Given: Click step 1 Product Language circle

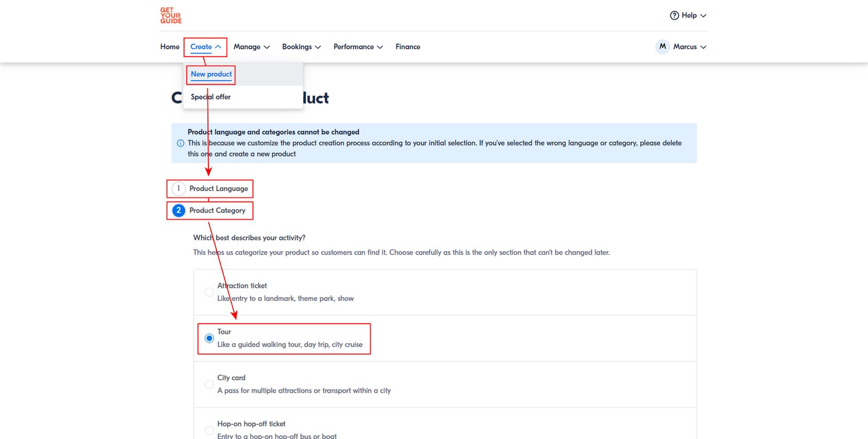Looking at the screenshot, I should tap(179, 188).
